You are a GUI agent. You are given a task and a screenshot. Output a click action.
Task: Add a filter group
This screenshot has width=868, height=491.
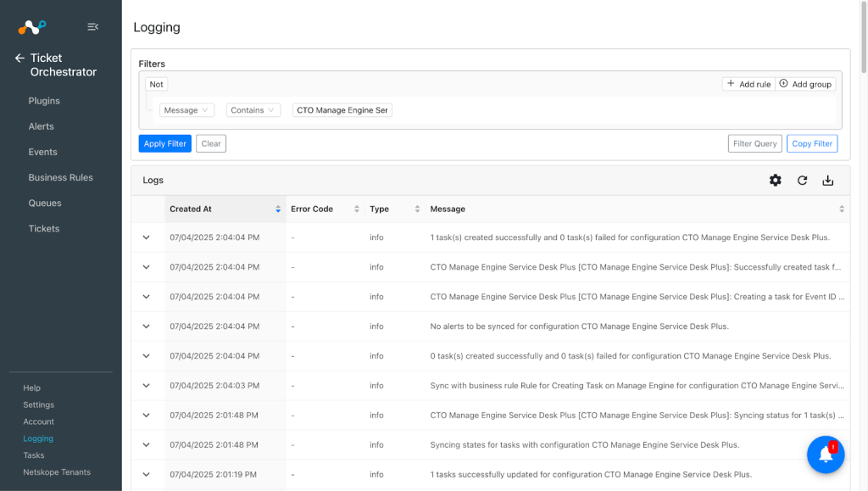click(805, 84)
